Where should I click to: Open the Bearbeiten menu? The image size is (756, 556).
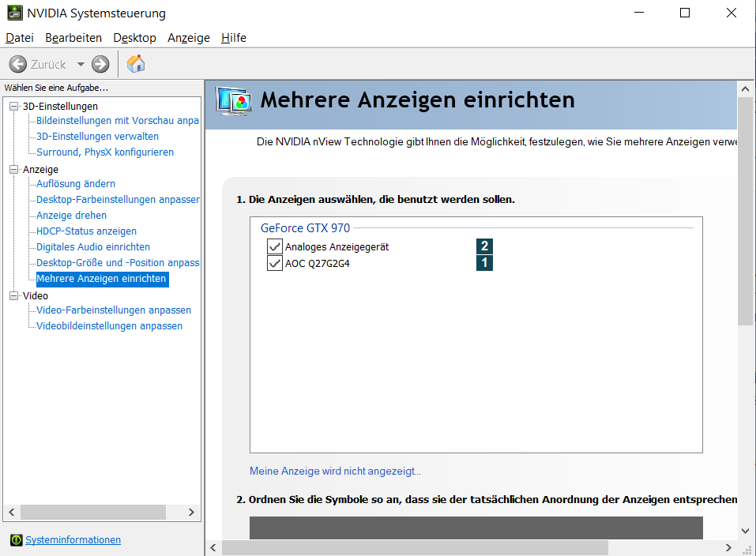click(73, 38)
